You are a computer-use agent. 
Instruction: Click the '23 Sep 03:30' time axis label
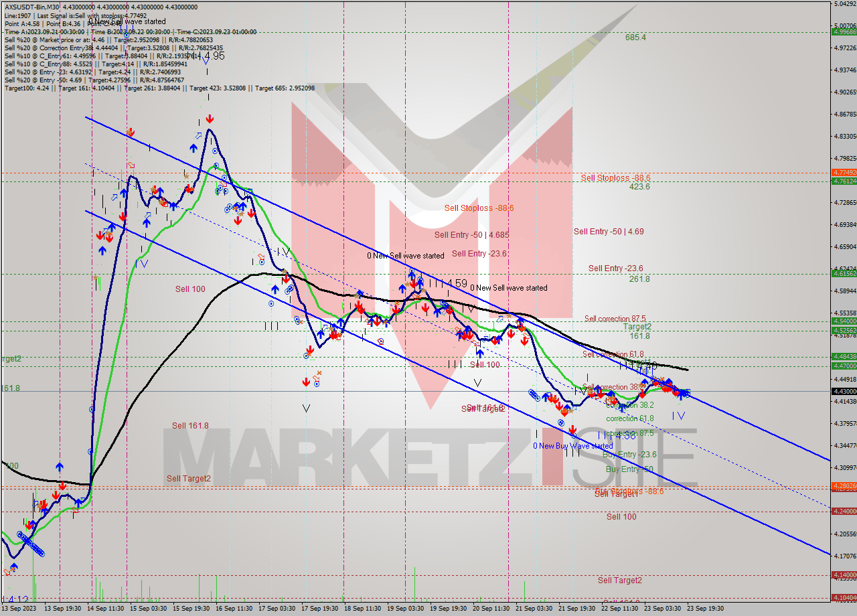[662, 609]
